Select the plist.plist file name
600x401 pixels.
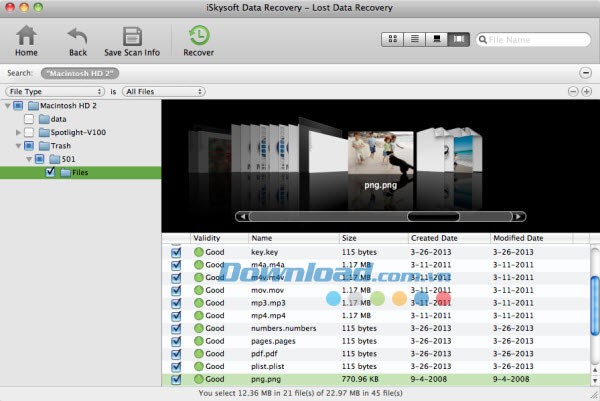267,367
